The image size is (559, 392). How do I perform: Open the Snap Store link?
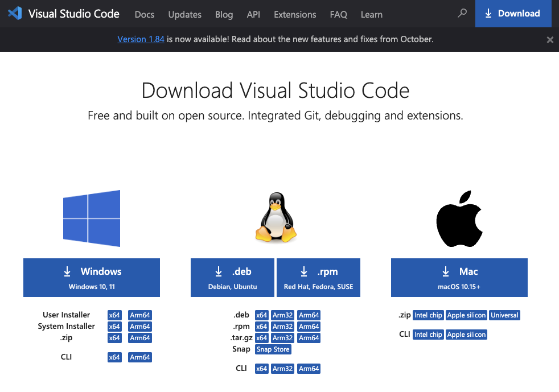point(273,349)
